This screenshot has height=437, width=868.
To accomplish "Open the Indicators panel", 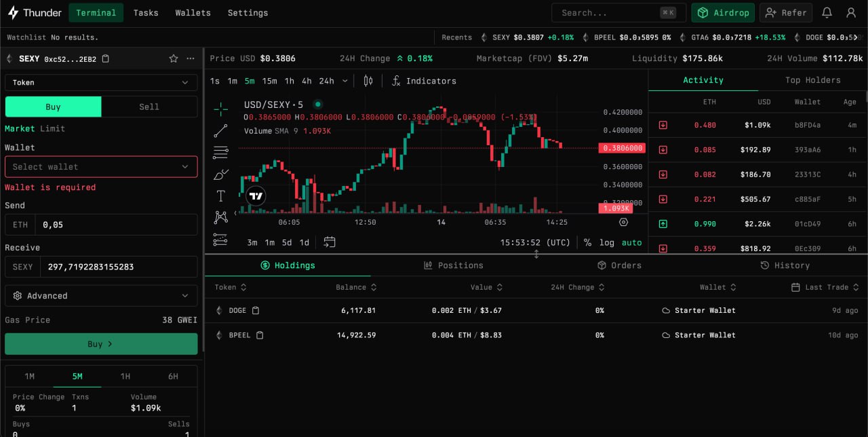I will pos(424,81).
